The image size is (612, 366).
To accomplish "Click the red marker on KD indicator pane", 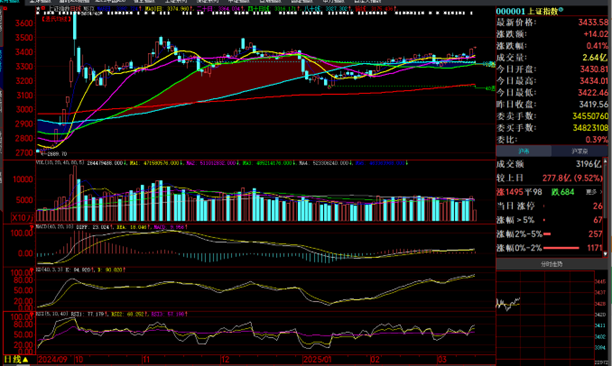I will [x=32, y=270].
